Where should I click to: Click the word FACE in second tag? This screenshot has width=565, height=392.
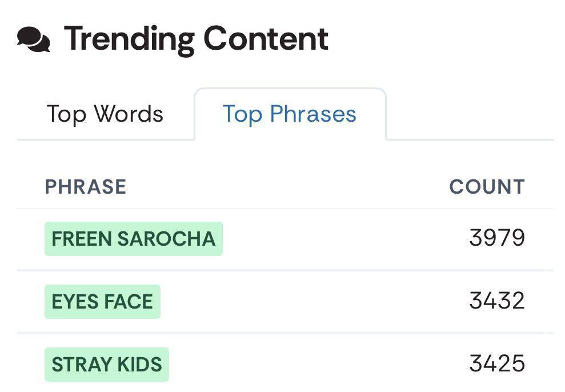(129, 302)
